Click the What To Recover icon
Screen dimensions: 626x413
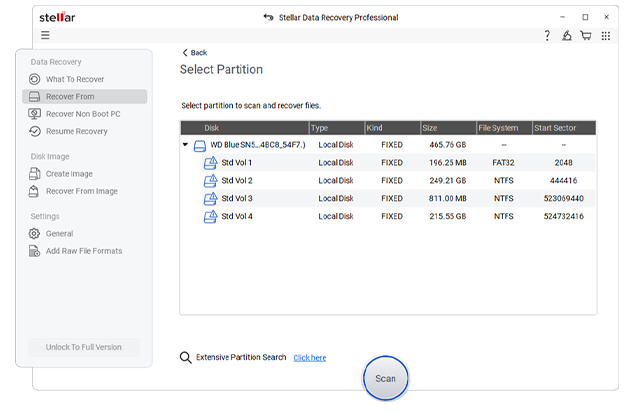(35, 79)
